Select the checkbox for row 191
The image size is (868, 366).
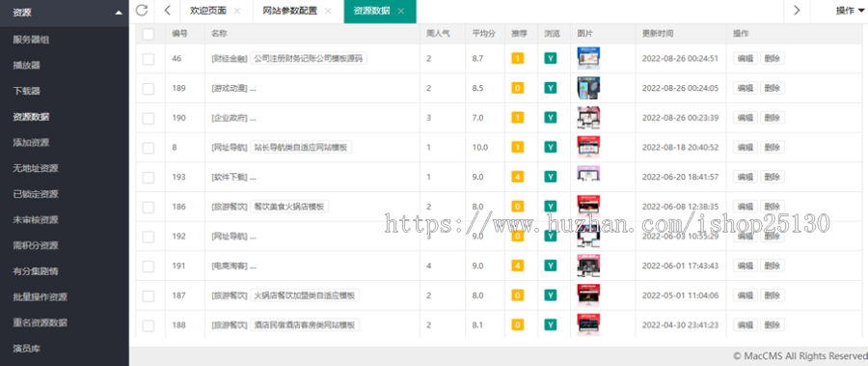[x=148, y=267]
